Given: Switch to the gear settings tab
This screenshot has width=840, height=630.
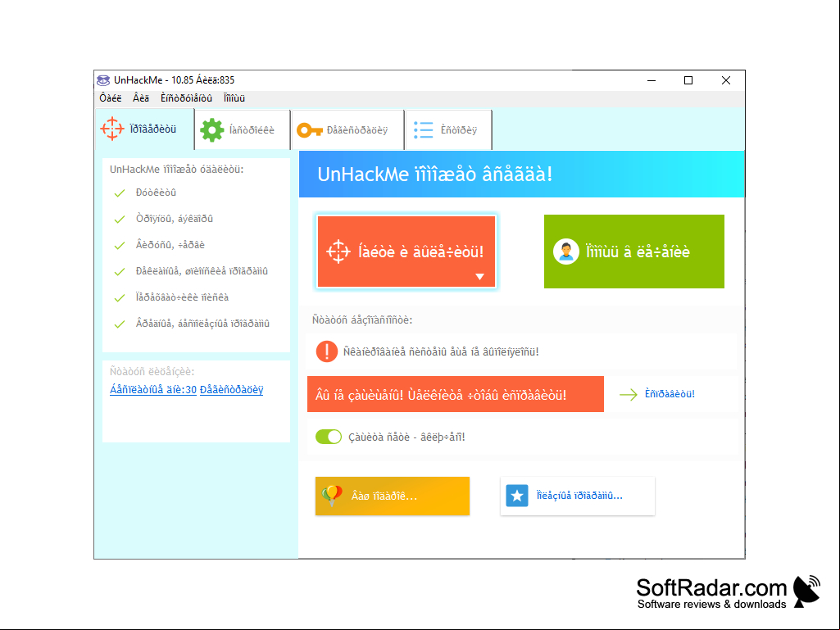Looking at the screenshot, I should (243, 130).
